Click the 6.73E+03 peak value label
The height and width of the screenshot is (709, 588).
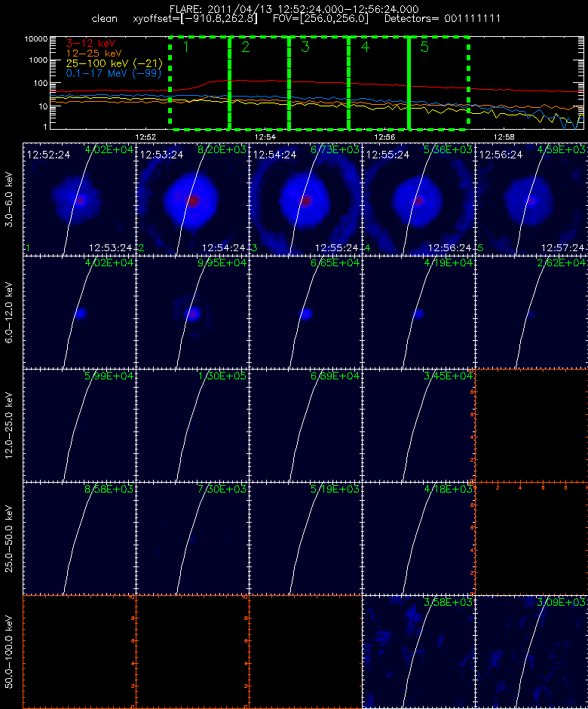click(x=335, y=149)
